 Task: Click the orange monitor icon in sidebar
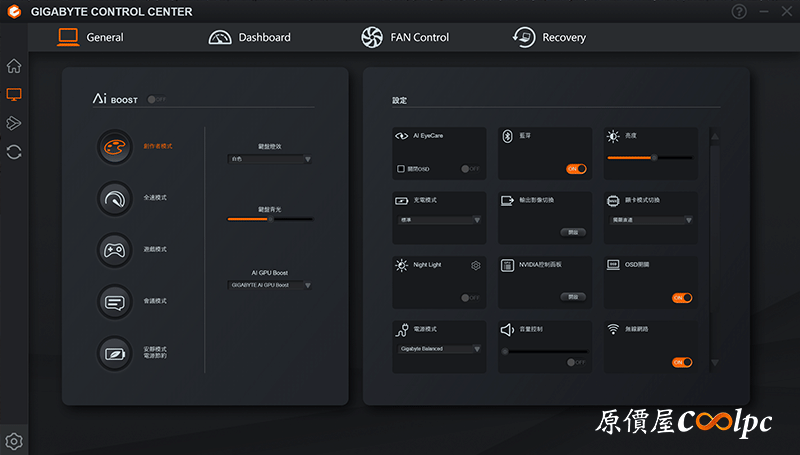click(x=14, y=94)
